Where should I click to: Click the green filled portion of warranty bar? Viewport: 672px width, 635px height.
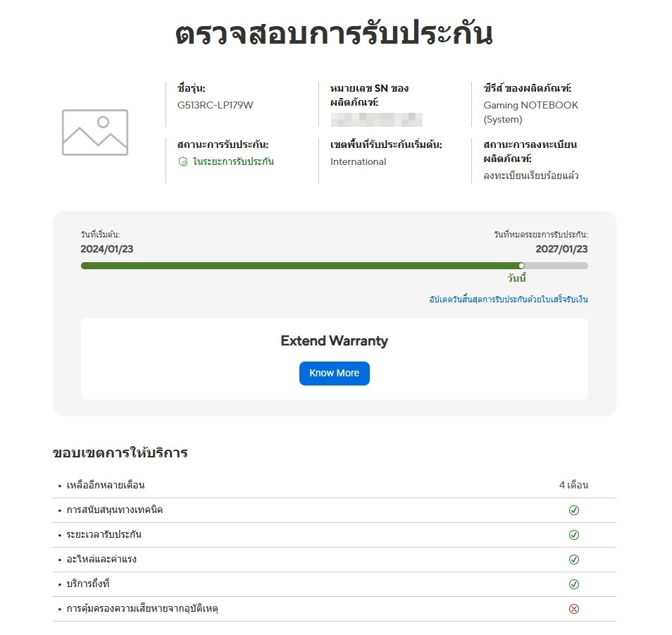pos(300,266)
